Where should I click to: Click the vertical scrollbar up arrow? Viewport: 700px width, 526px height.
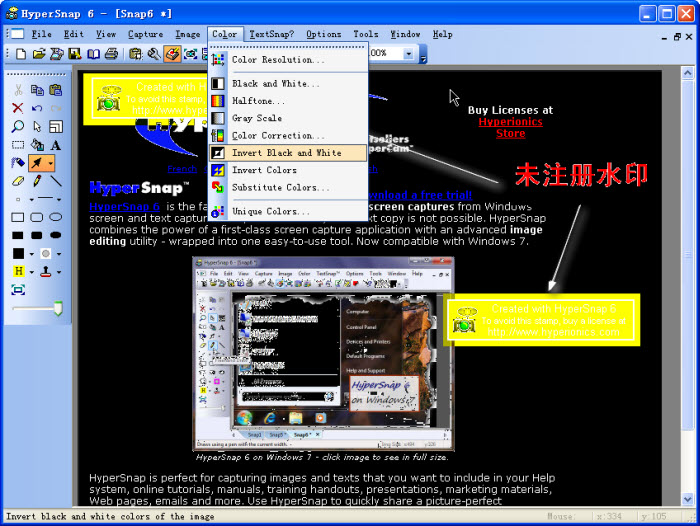[687, 73]
